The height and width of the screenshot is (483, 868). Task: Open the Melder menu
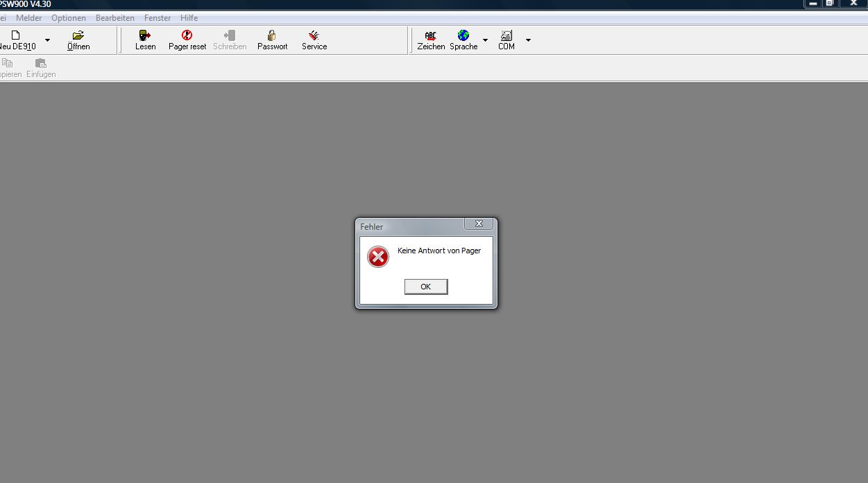click(29, 18)
